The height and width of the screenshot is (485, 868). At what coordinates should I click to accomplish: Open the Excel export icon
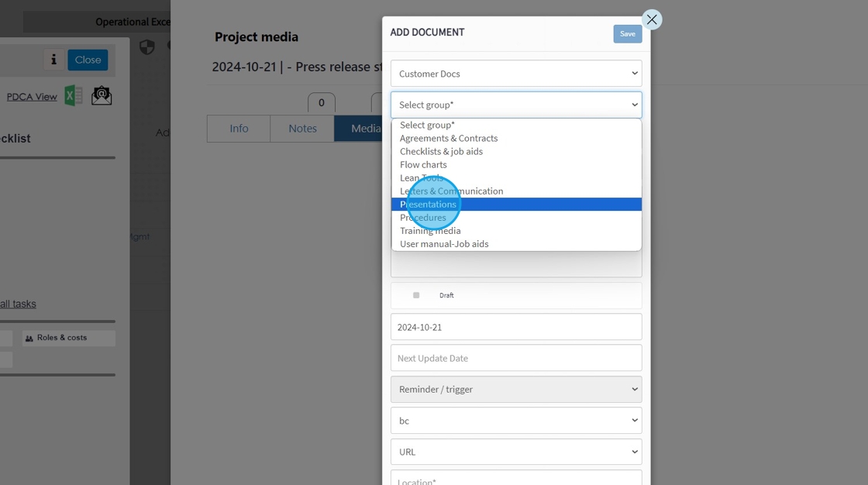click(74, 96)
